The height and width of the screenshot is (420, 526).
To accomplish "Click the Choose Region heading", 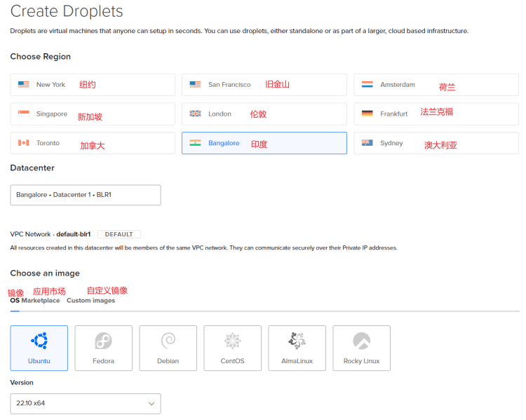I will (40, 56).
